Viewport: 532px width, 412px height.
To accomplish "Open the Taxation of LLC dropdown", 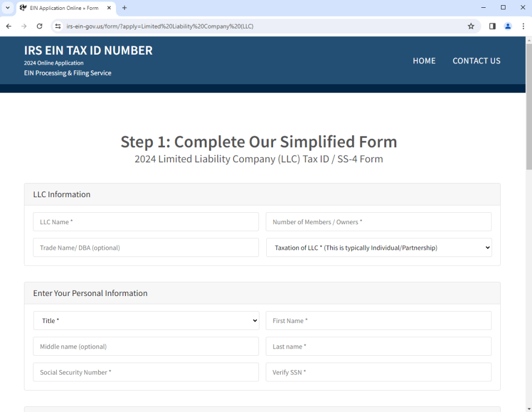I will click(x=379, y=248).
